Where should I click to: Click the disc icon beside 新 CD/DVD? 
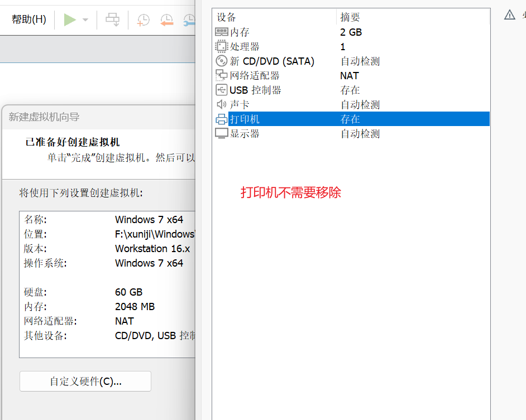pyautogui.click(x=222, y=61)
